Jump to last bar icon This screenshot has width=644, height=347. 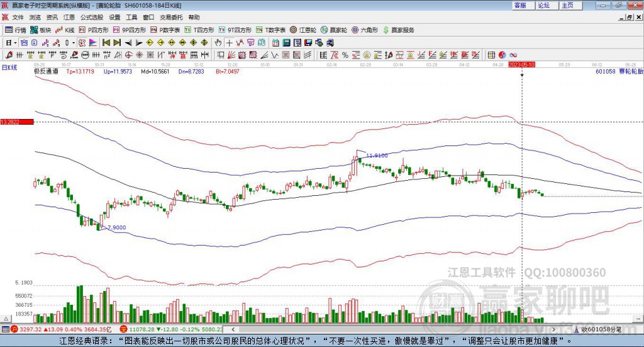click(117, 43)
